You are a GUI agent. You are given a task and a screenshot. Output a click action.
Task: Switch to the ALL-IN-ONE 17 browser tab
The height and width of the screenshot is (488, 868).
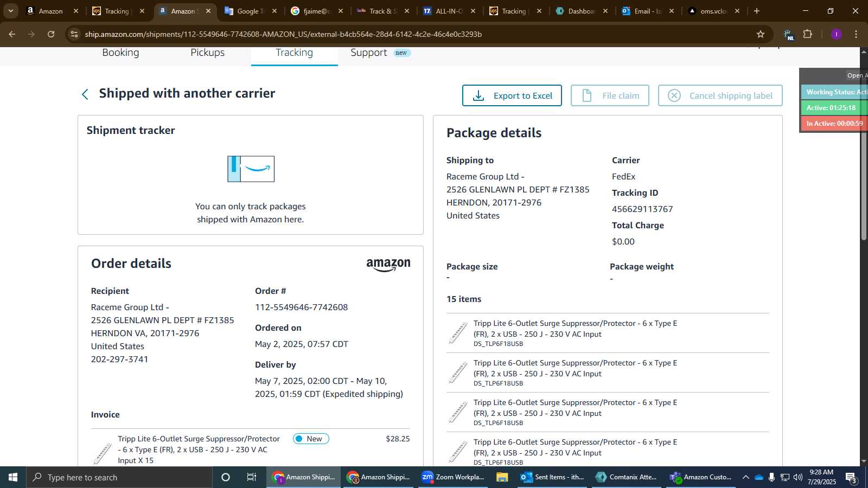450,11
